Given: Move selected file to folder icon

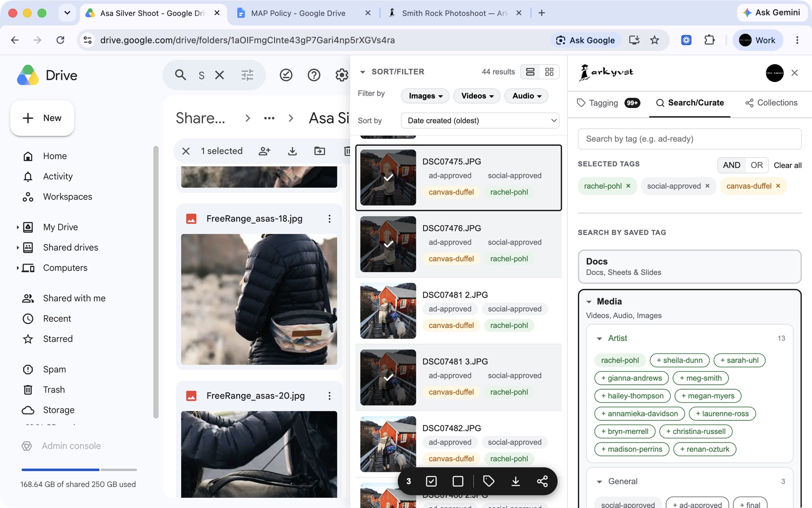Looking at the screenshot, I should [320, 151].
